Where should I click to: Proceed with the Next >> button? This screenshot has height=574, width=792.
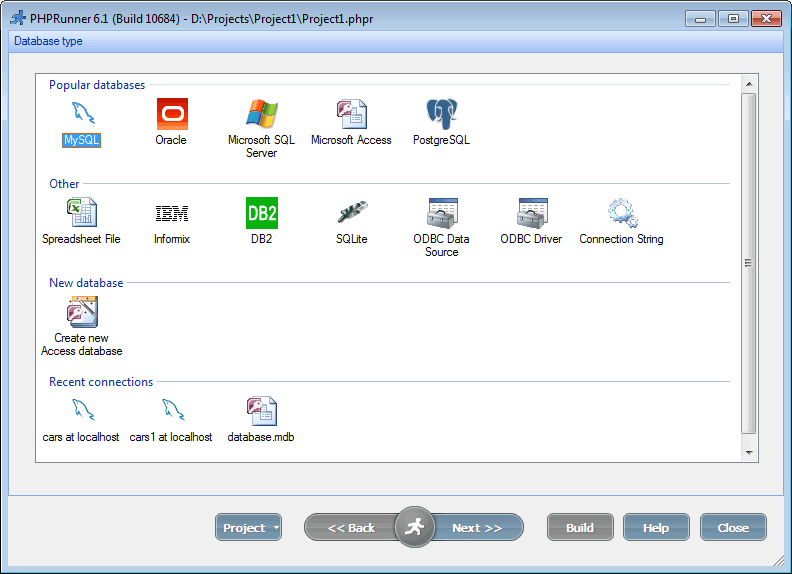(478, 528)
